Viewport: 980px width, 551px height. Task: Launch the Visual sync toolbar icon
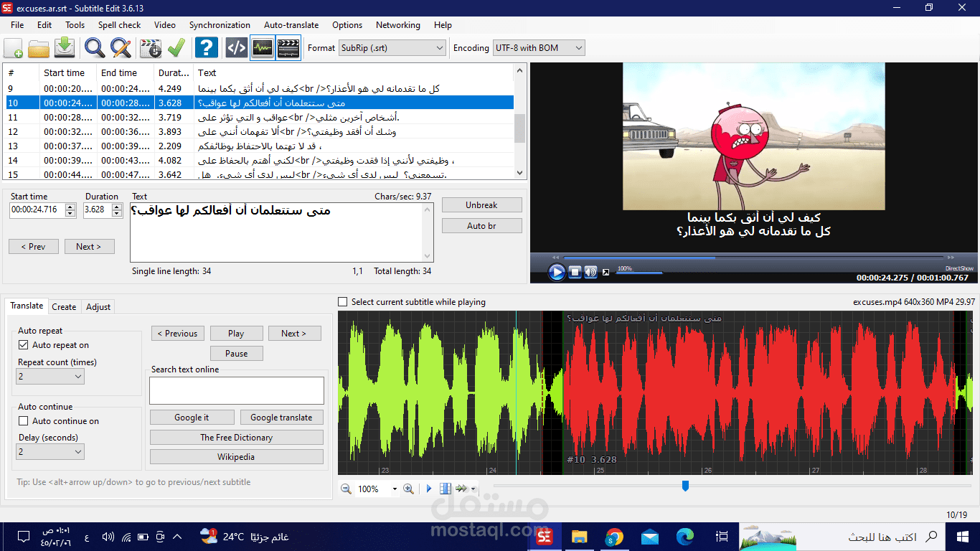151,48
